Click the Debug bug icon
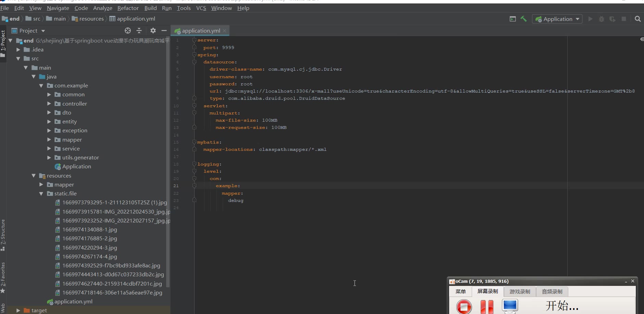Viewport: 644px width, 314px height. point(602,19)
